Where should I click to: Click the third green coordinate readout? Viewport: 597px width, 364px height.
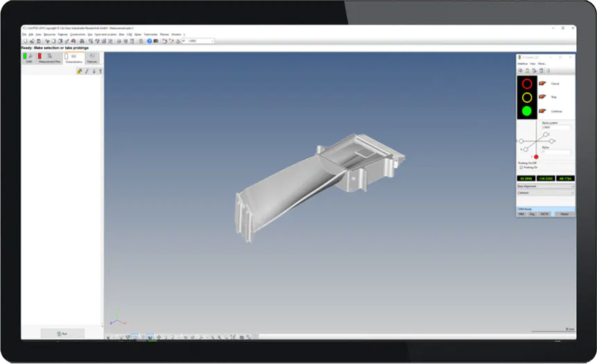pyautogui.click(x=565, y=179)
